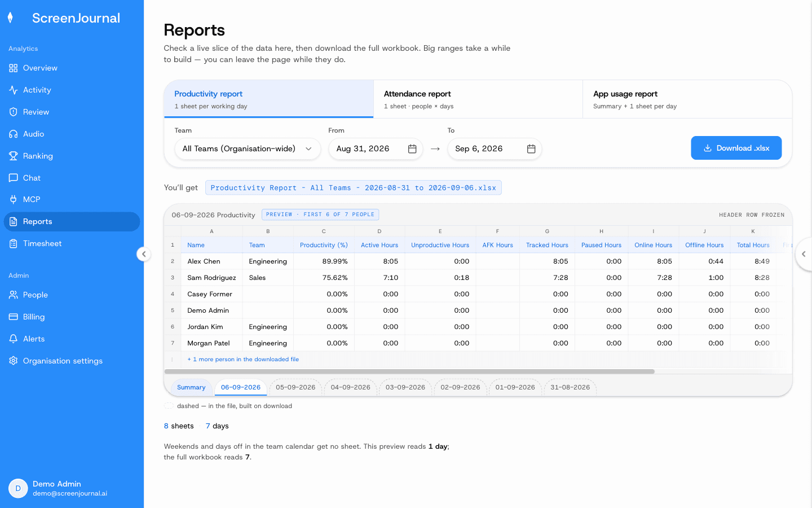The height and width of the screenshot is (508, 812).
Task: Open the calendar icon in the From date field
Action: pos(412,149)
